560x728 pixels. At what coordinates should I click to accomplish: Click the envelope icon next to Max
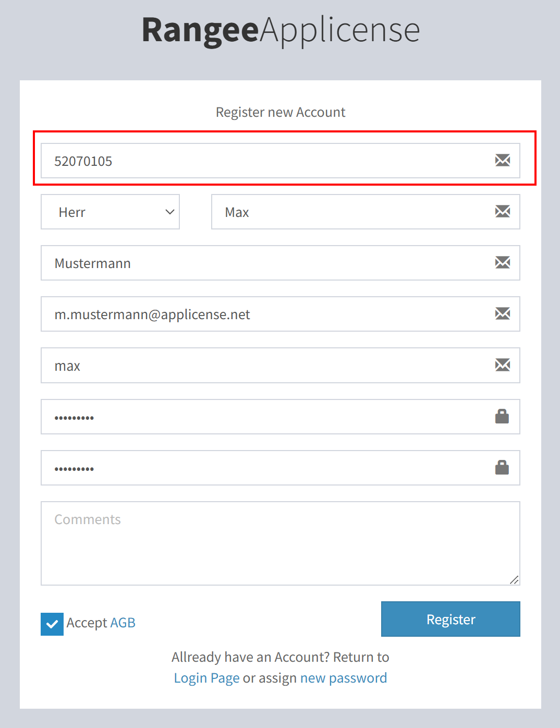pyautogui.click(x=502, y=212)
